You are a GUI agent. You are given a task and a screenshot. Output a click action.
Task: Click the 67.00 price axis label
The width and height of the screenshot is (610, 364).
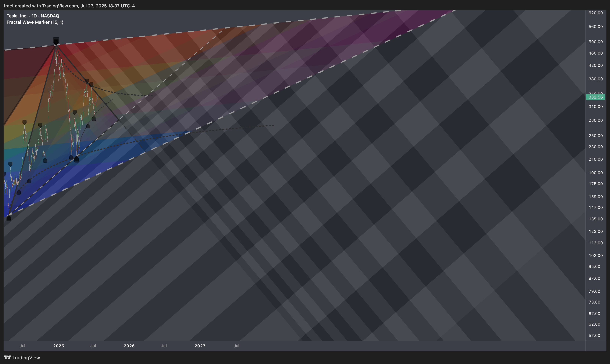coord(594,314)
